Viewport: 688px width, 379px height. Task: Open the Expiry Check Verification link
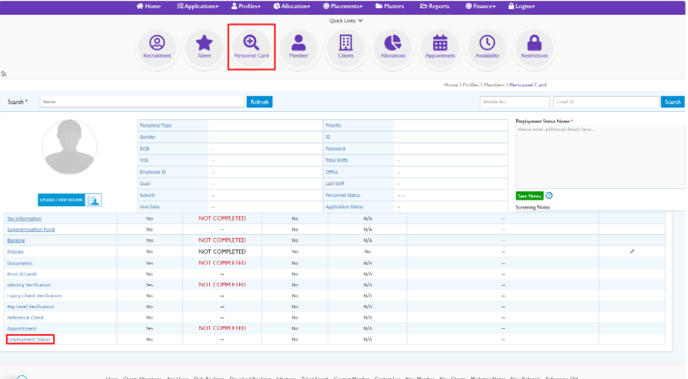(x=34, y=296)
